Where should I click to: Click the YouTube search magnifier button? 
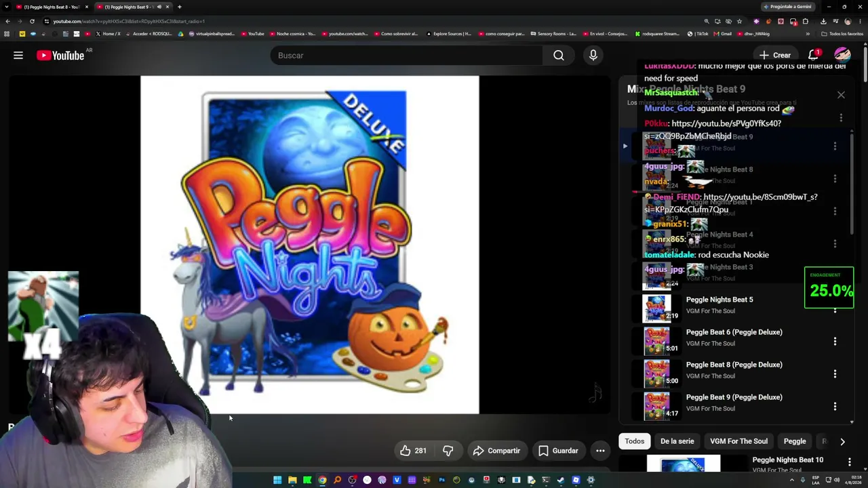point(558,56)
